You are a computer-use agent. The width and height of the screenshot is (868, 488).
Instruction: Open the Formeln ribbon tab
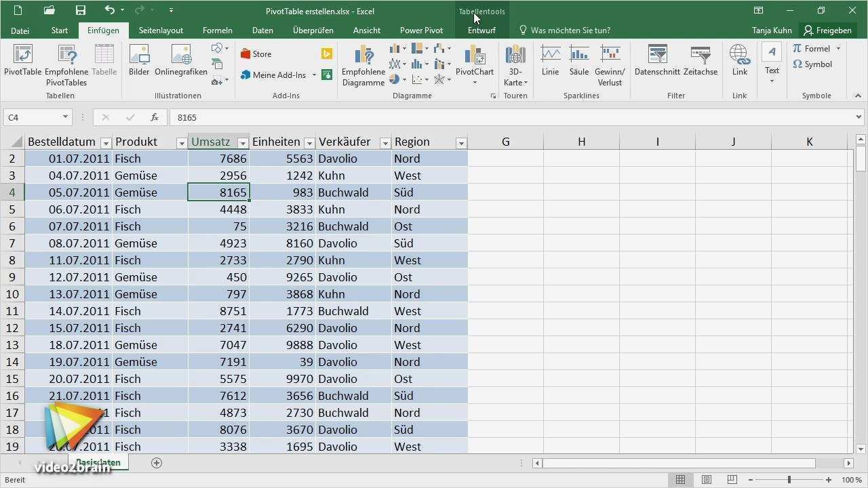tap(217, 30)
